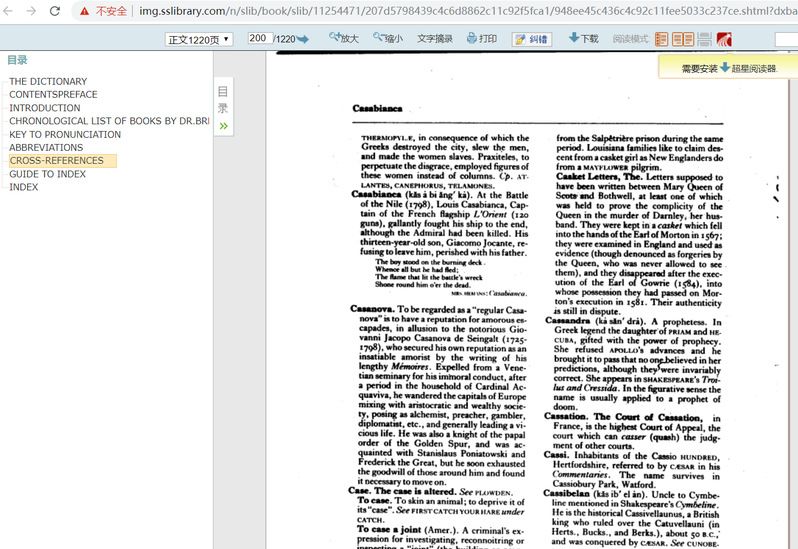This screenshot has width=798, height=549.
Task: Click the browser forward arrow
Action: [x=30, y=11]
